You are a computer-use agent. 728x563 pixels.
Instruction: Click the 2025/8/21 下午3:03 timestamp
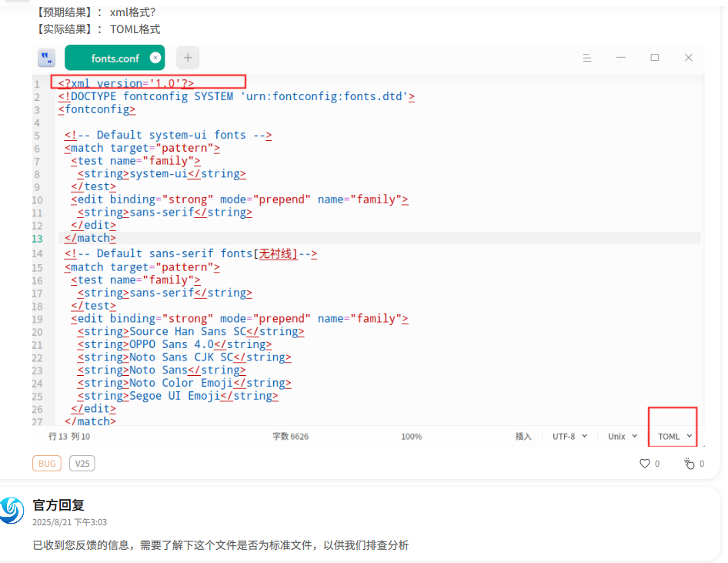pos(69,522)
